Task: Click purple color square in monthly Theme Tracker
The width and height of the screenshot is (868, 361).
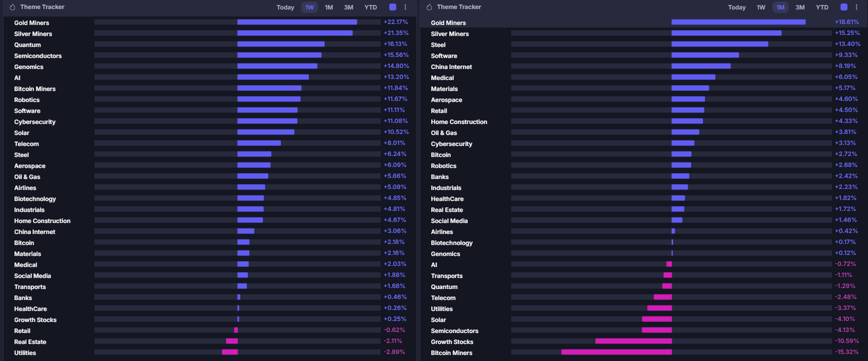Action: tap(844, 7)
